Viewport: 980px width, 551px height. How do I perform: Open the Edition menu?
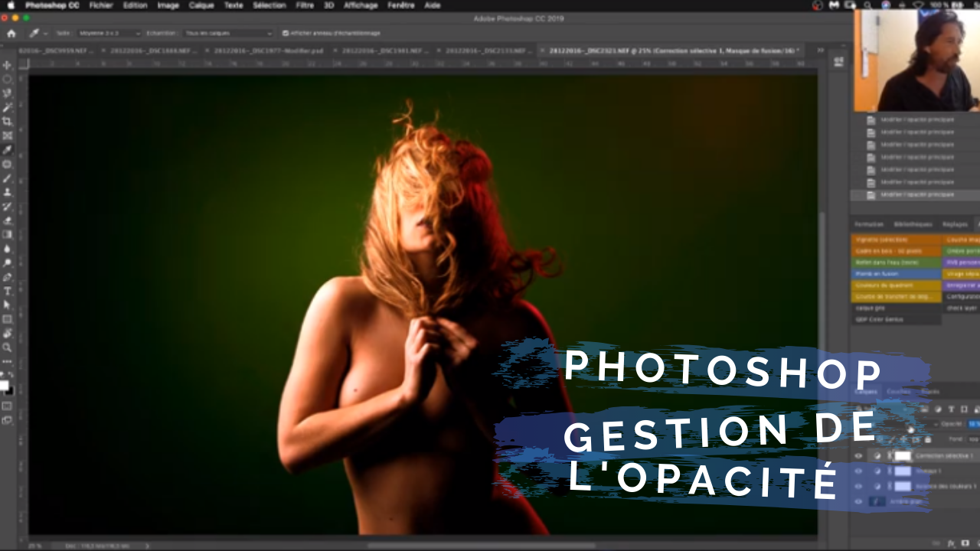tap(135, 5)
